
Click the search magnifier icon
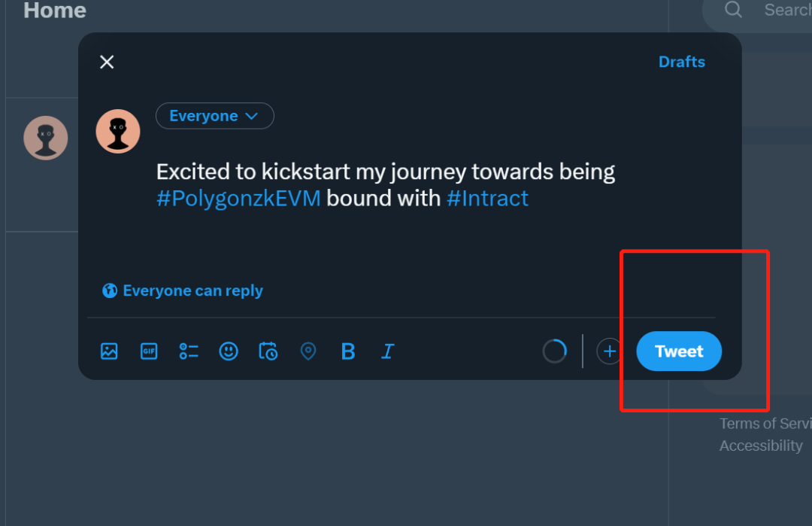(x=734, y=10)
